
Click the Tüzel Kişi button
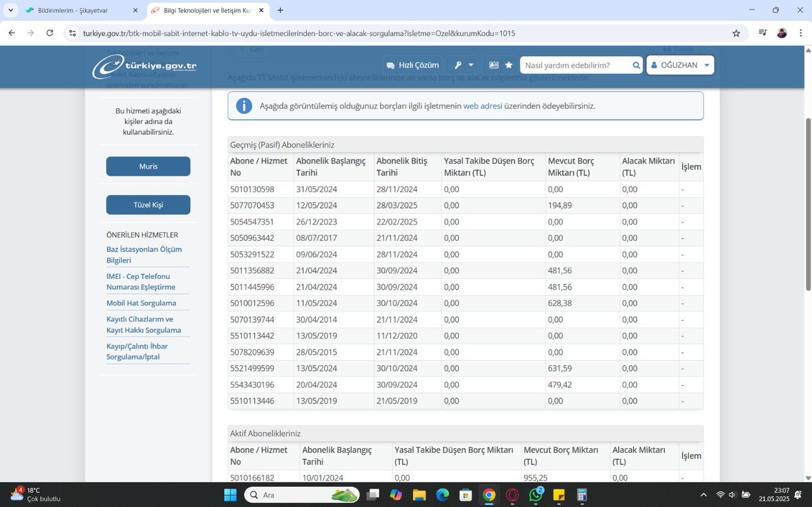[148, 205]
